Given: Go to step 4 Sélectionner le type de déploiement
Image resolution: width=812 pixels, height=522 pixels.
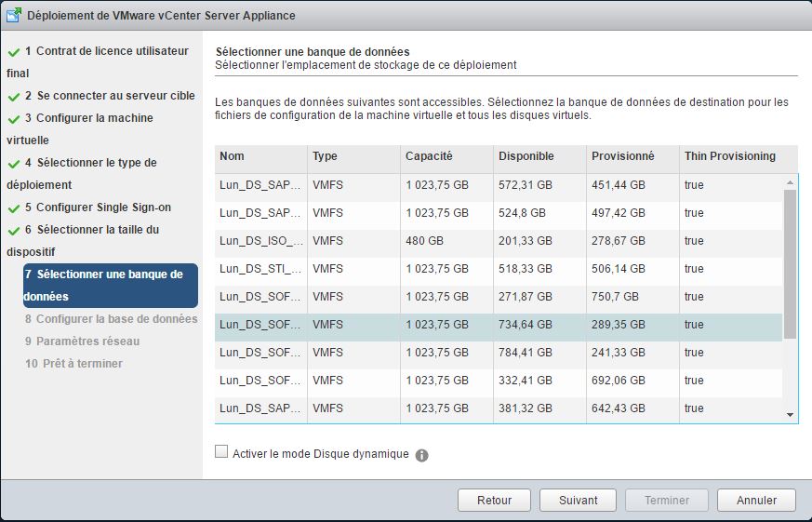Looking at the screenshot, I should point(82,173).
